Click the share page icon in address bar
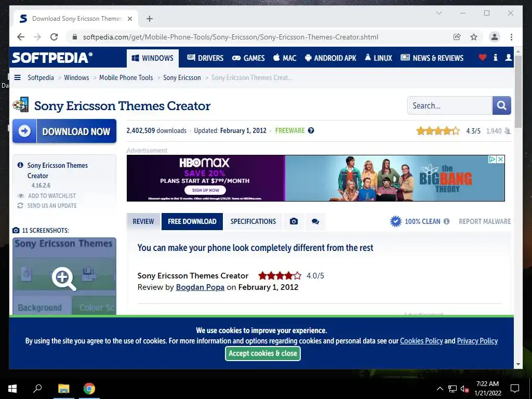532x399 pixels. coord(457,37)
